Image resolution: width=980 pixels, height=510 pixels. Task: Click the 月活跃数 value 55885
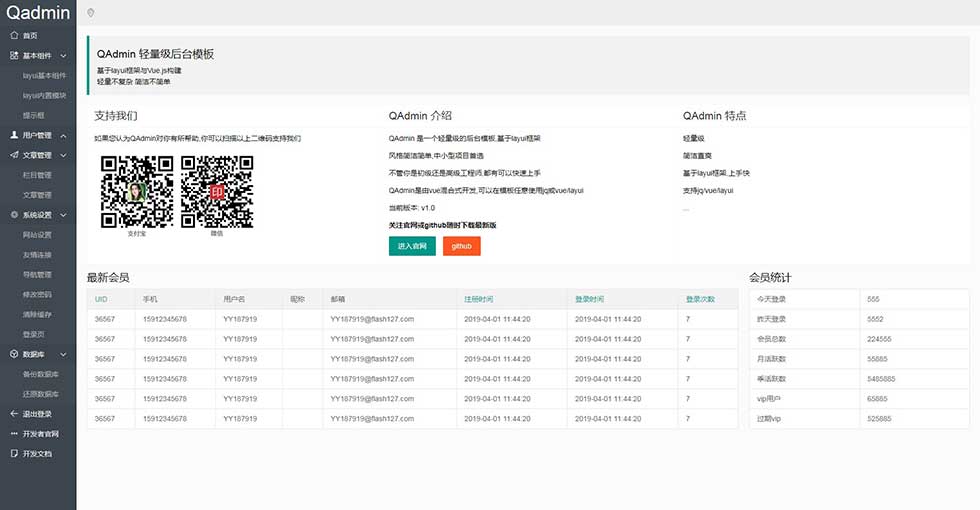877,359
